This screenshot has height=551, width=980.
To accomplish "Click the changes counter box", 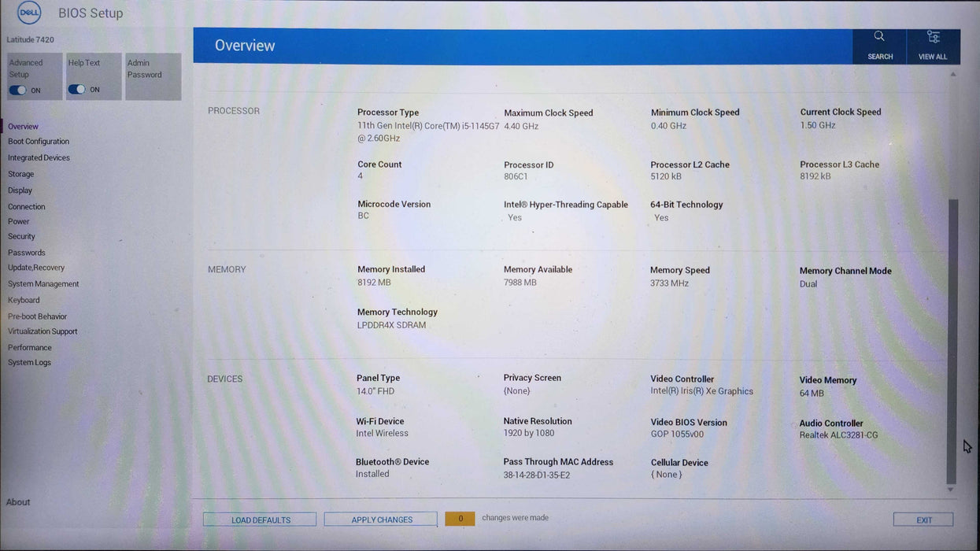I will [460, 519].
